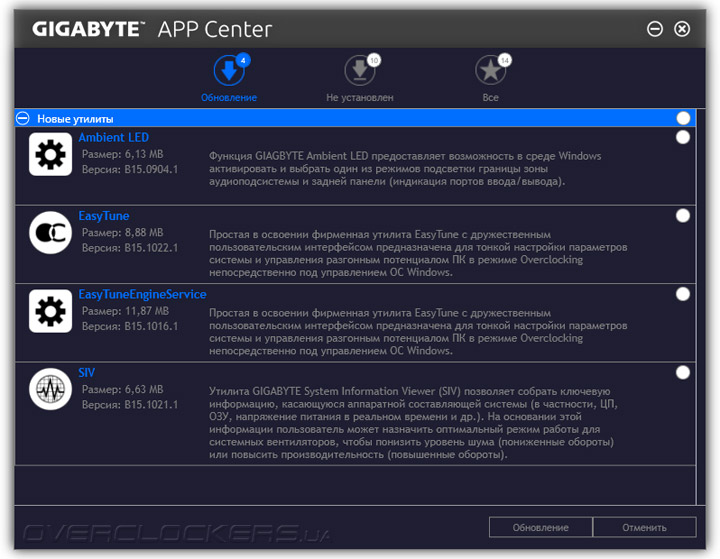
Task: Click the badge 4 on Обновление tab
Action: 243,60
